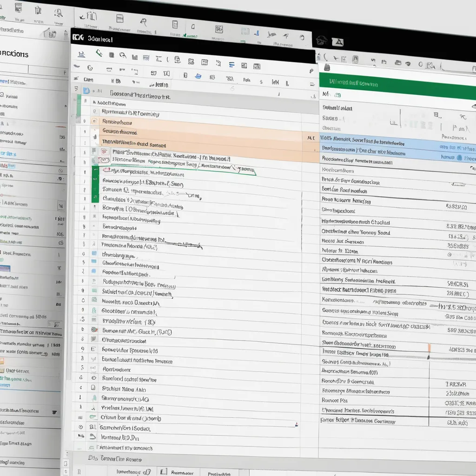Open the hamburger lines icon ending the third toolbar row

coord(312,84)
